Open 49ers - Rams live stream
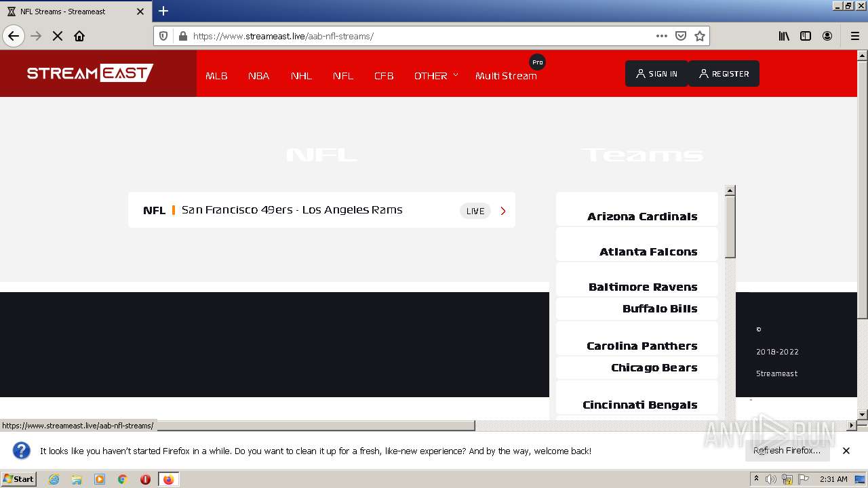868x488 pixels. tap(321, 210)
